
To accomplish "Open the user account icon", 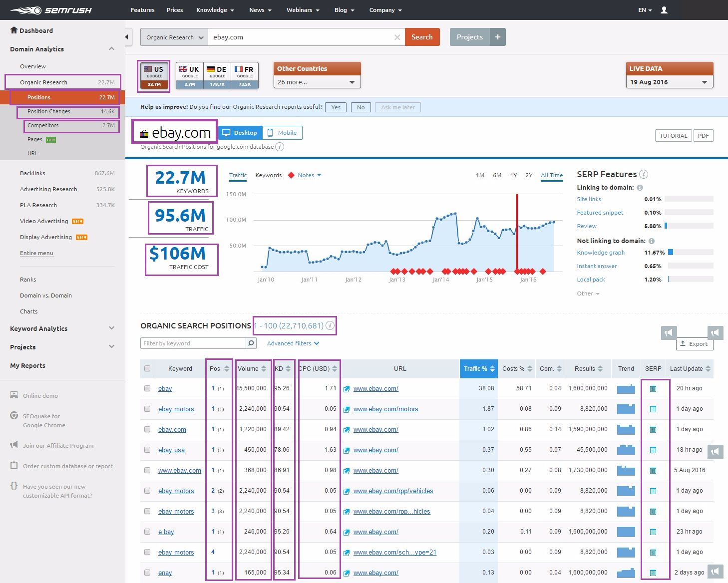I will pyautogui.click(x=664, y=10).
